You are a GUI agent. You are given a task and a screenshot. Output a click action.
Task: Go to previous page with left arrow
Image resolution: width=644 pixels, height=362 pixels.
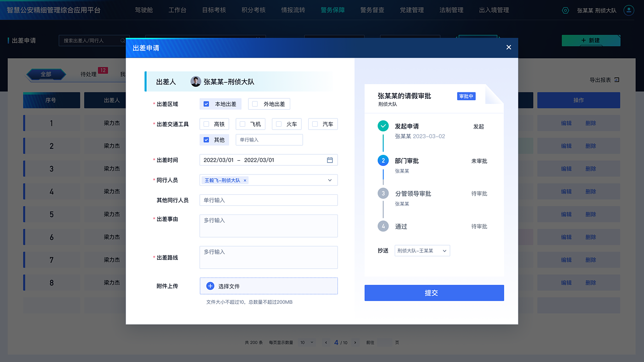click(326, 342)
